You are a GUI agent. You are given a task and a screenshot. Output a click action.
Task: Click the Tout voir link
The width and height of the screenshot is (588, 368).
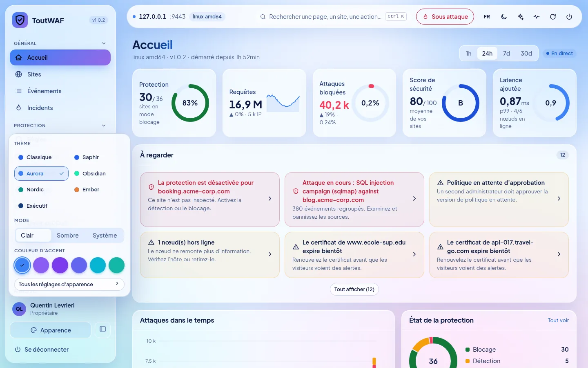[558, 321]
